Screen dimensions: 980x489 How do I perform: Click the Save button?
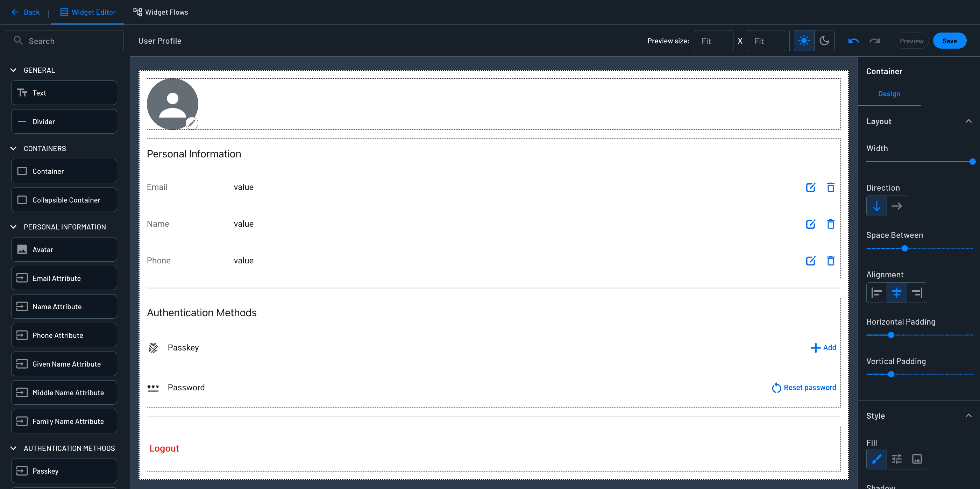pyautogui.click(x=950, y=40)
